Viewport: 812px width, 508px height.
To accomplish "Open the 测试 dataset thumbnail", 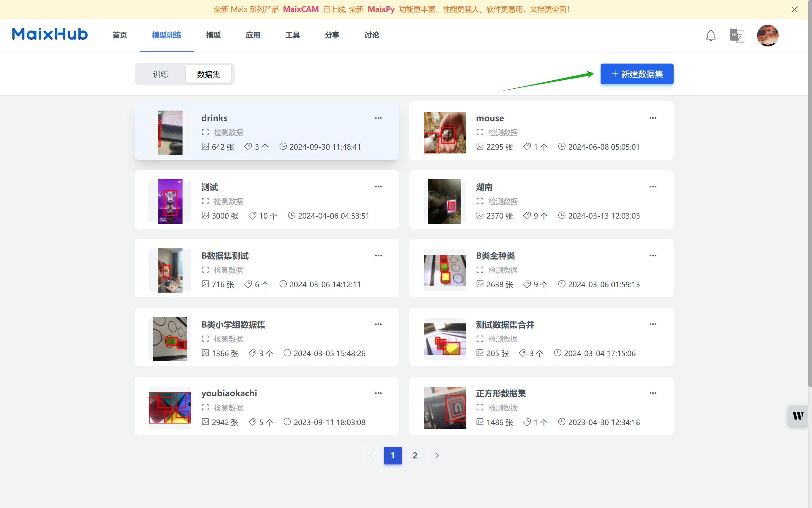I will tap(170, 201).
